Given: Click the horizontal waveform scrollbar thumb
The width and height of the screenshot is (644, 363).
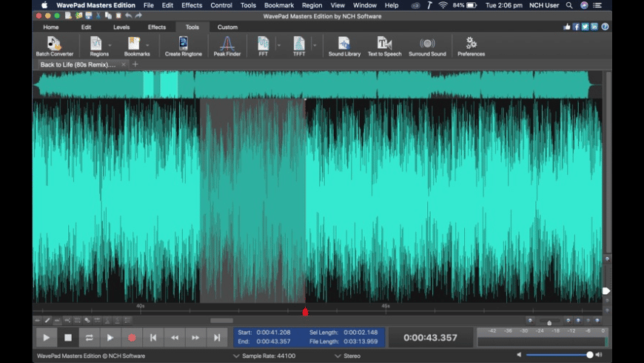Looking at the screenshot, I should [x=222, y=321].
